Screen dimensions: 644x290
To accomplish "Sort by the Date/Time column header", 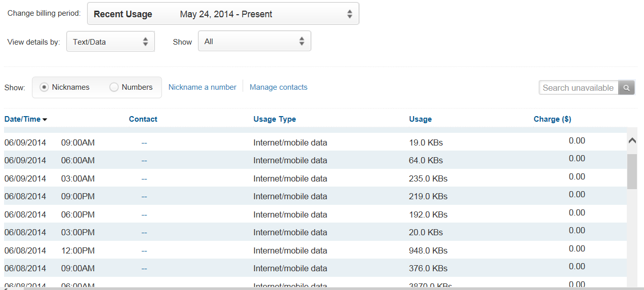I will pos(22,119).
